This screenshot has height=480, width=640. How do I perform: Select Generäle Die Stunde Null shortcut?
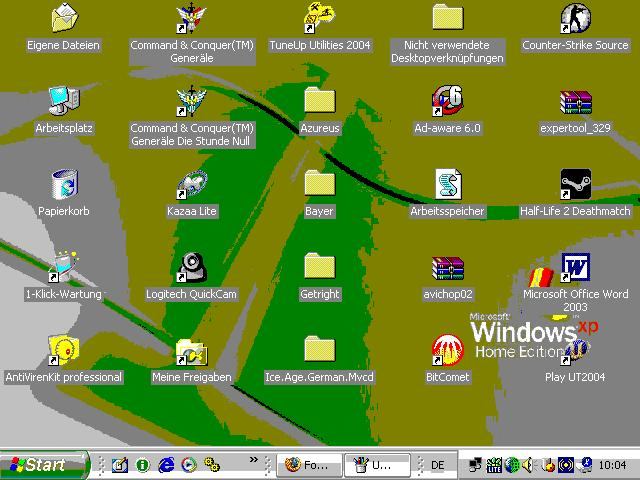click(x=191, y=101)
